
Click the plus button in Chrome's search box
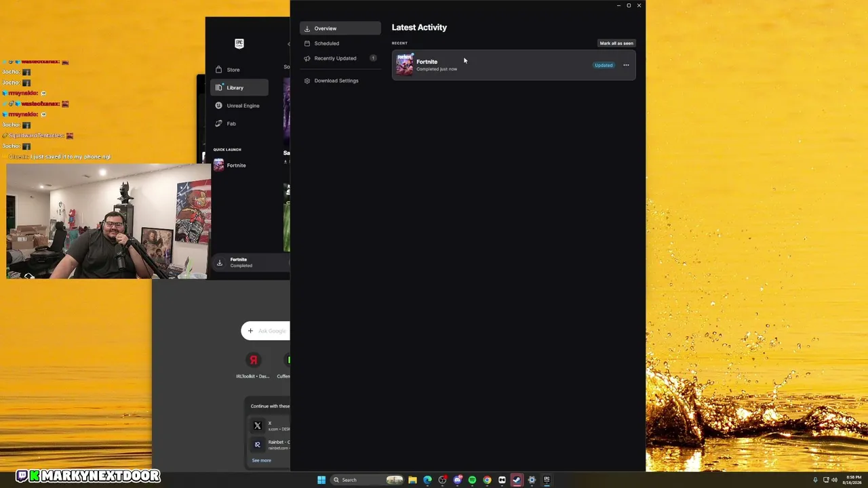[x=250, y=331]
